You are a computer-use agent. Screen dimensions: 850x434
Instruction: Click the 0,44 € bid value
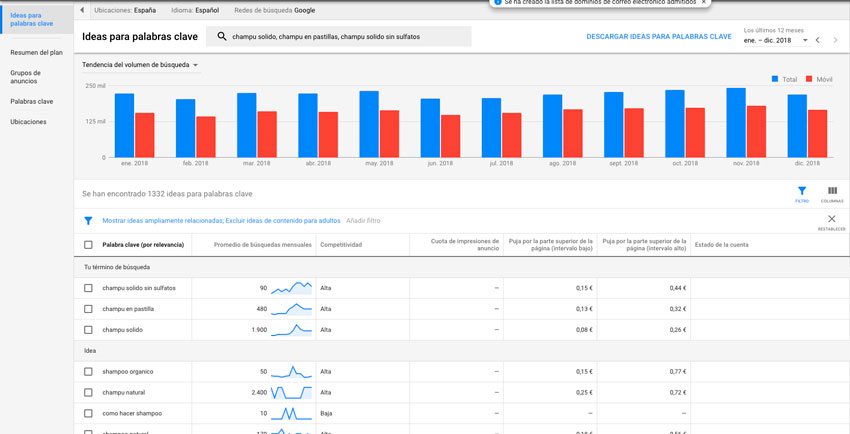[x=678, y=288]
